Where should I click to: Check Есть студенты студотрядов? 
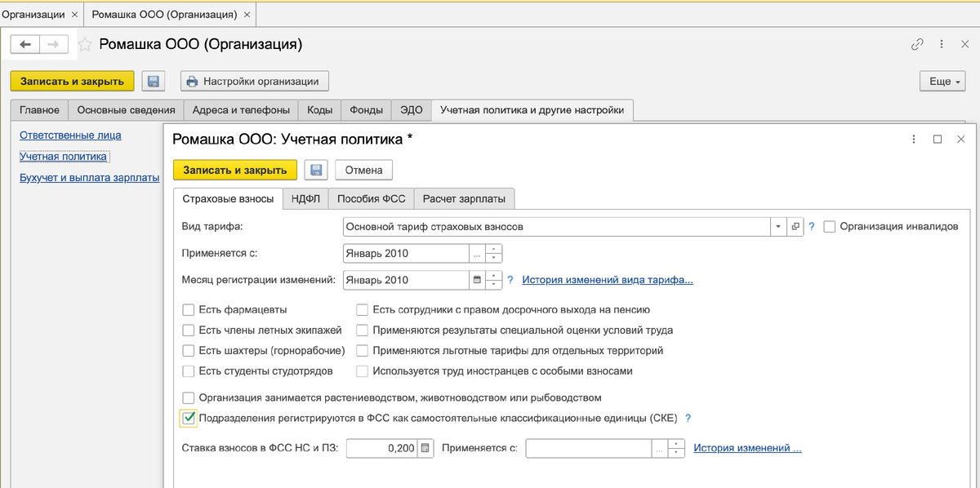189,371
